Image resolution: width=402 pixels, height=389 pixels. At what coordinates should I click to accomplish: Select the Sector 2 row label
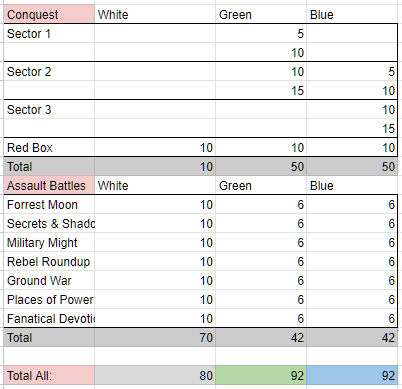pyautogui.click(x=49, y=71)
